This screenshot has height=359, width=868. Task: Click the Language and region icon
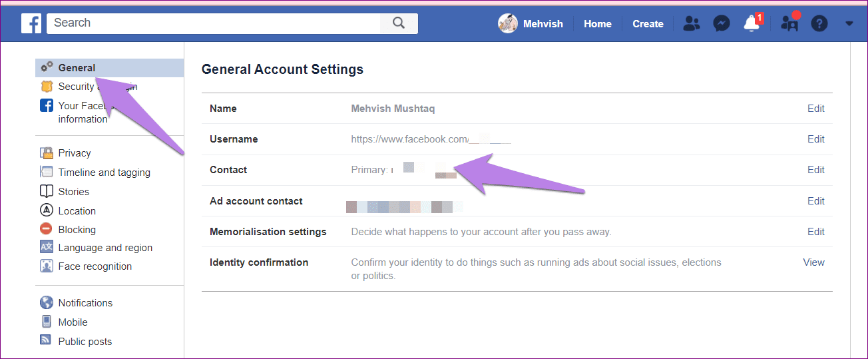[x=47, y=248]
